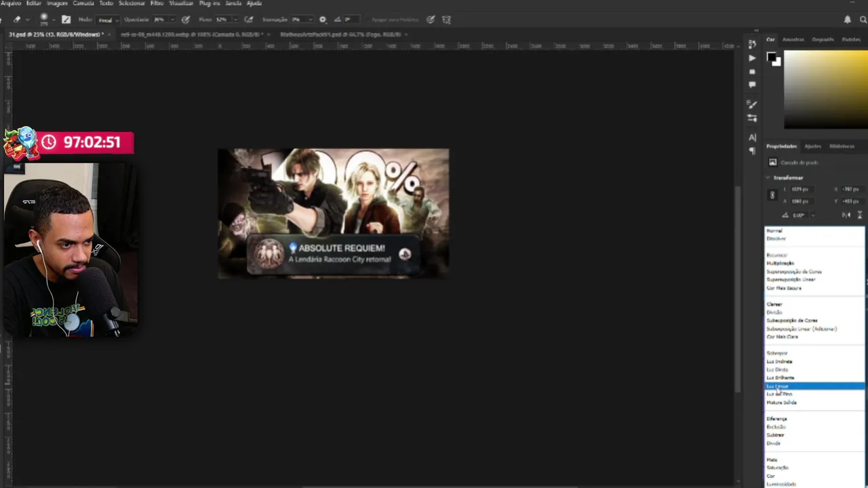Toggle the width-height link icon
Viewport: 868px width, 488px height.
tap(772, 195)
